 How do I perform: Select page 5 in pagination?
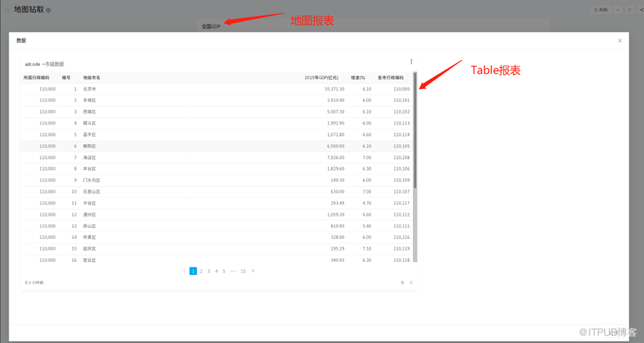[224, 271]
